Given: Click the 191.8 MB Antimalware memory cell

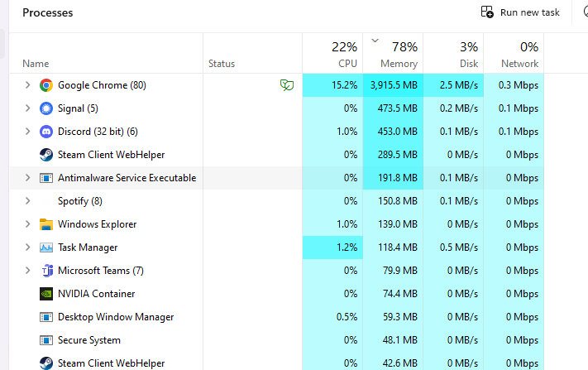Looking at the screenshot, I should point(393,178).
